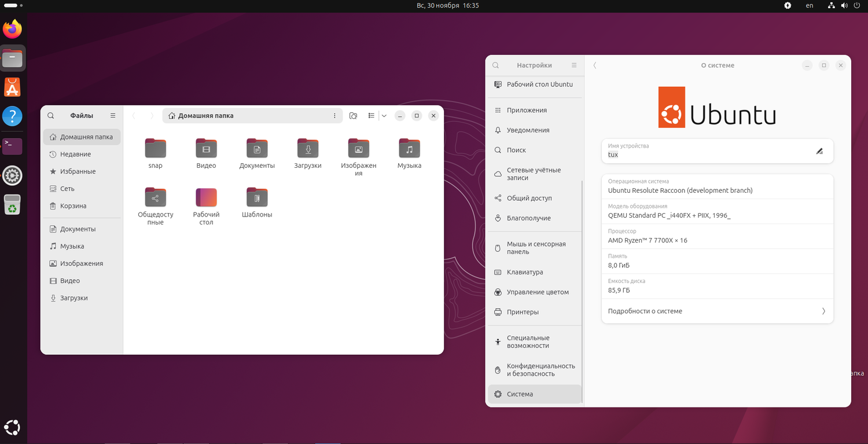Show applications with the Ubuntu logo button
The width and height of the screenshot is (868, 444).
point(12,428)
